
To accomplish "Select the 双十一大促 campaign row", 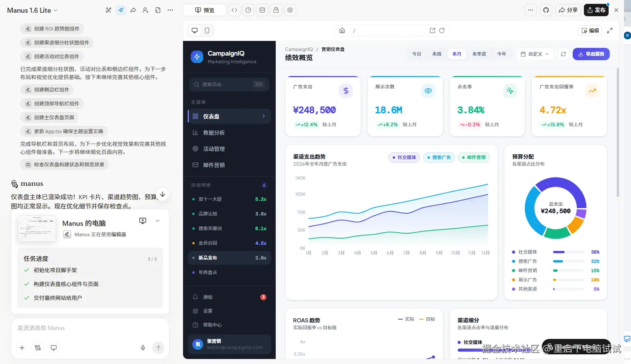I will point(229,199).
